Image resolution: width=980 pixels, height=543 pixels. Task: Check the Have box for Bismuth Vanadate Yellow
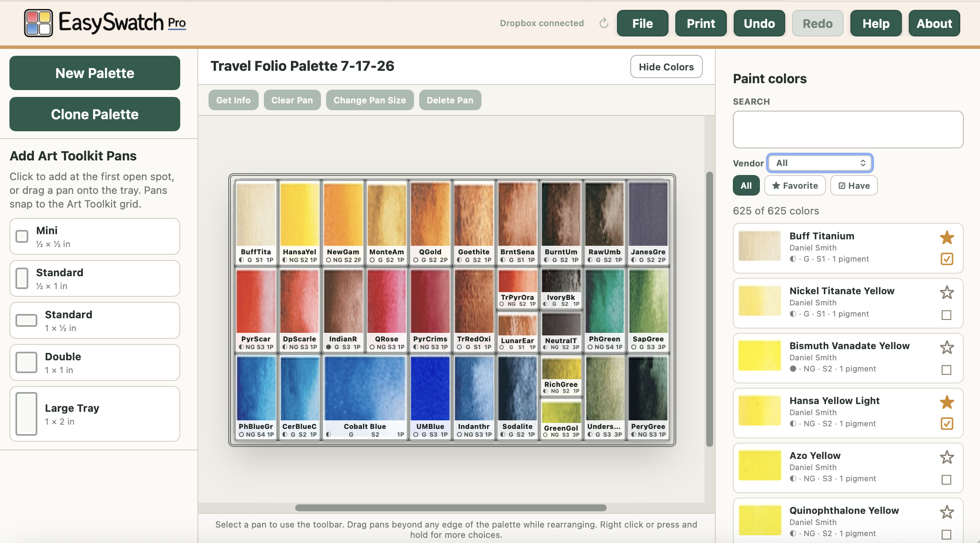(x=947, y=370)
